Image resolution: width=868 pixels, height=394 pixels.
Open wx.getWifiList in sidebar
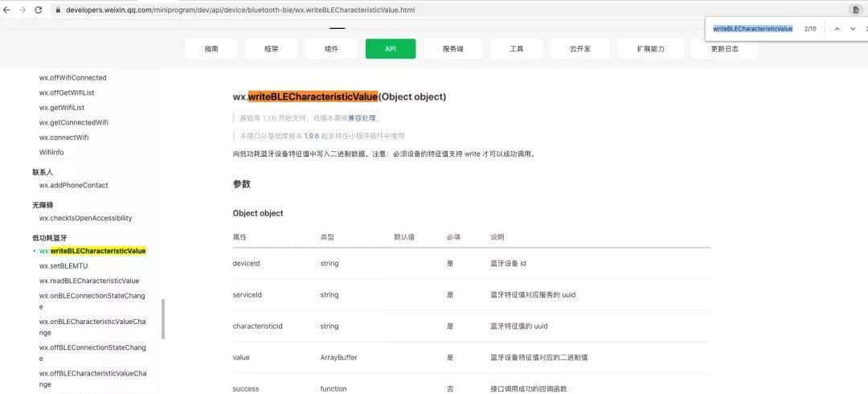(x=61, y=108)
